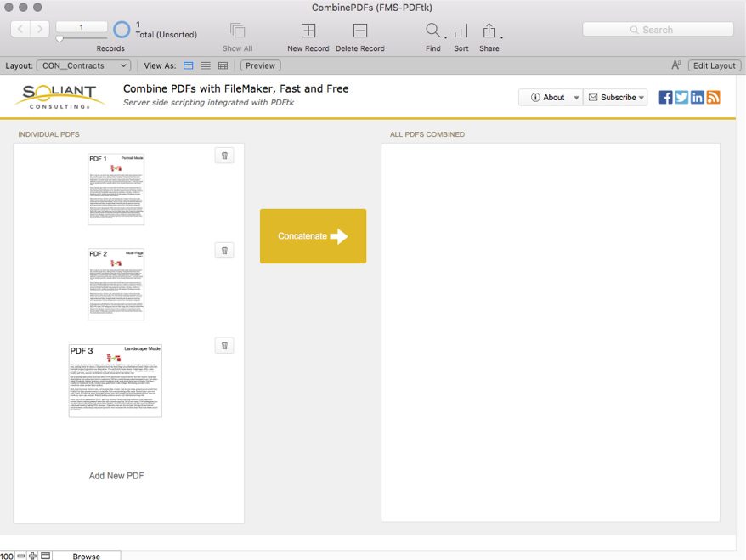746x560 pixels.
Task: Click the "Total (Unsorted)" text
Action: click(x=166, y=35)
